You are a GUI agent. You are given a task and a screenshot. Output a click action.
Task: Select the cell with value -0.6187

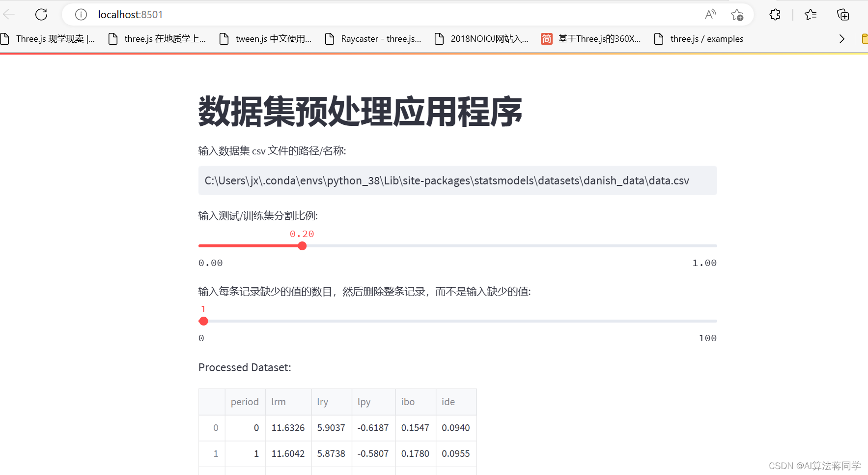click(x=373, y=428)
